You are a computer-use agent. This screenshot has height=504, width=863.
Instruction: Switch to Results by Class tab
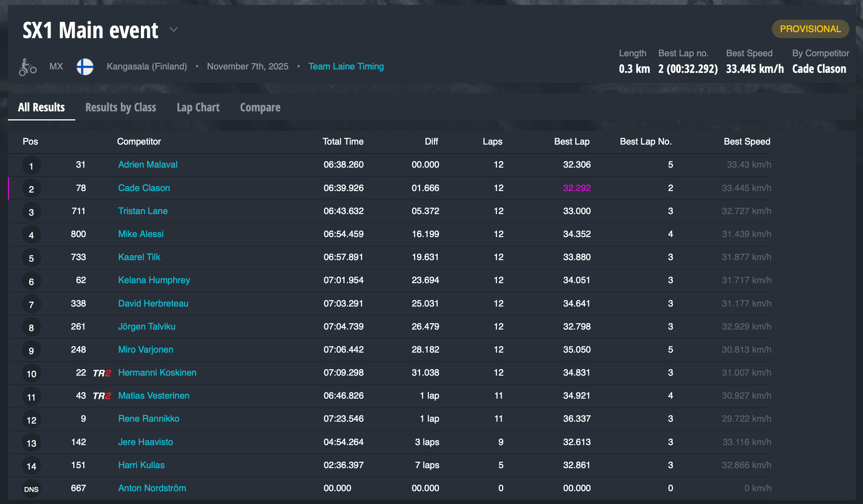pyautogui.click(x=121, y=108)
